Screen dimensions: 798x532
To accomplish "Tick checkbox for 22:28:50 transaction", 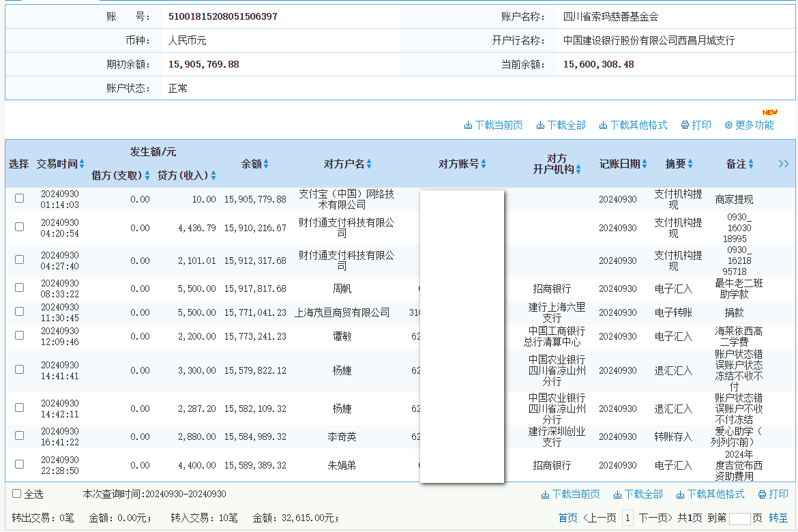I will click(x=19, y=464).
